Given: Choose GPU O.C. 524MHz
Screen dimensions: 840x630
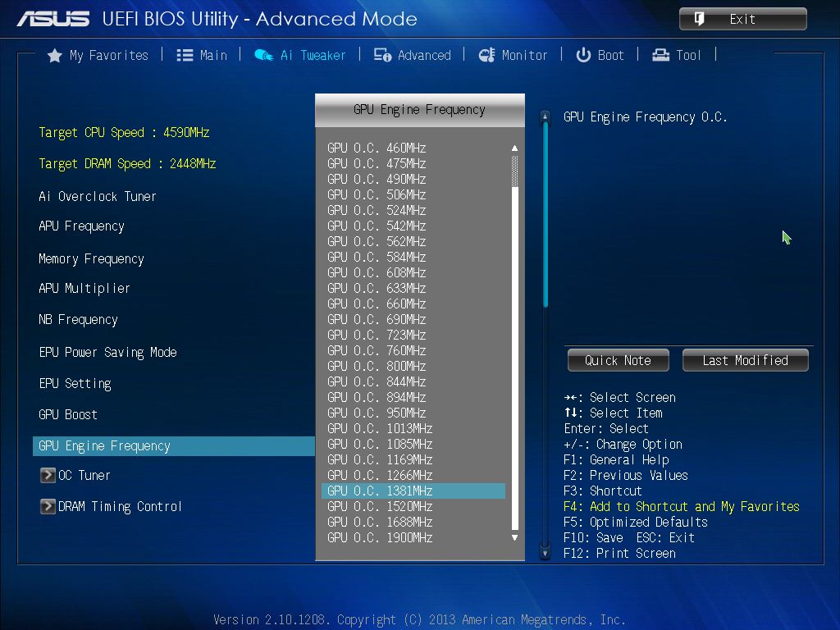Looking at the screenshot, I should (x=377, y=210).
